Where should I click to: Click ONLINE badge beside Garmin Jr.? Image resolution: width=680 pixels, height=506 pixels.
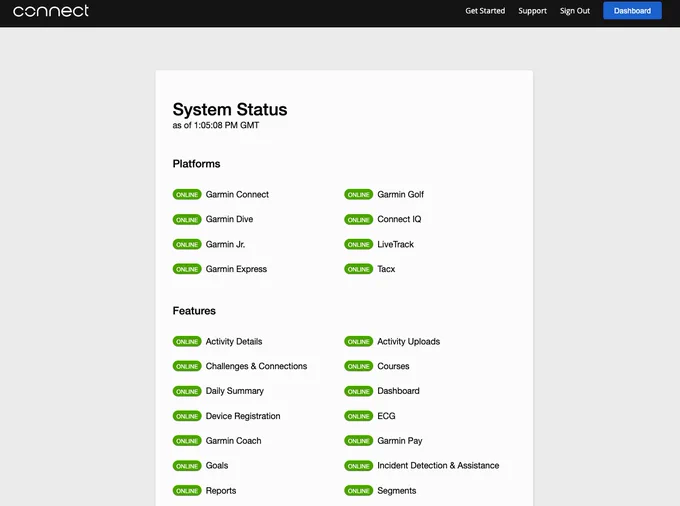(187, 245)
